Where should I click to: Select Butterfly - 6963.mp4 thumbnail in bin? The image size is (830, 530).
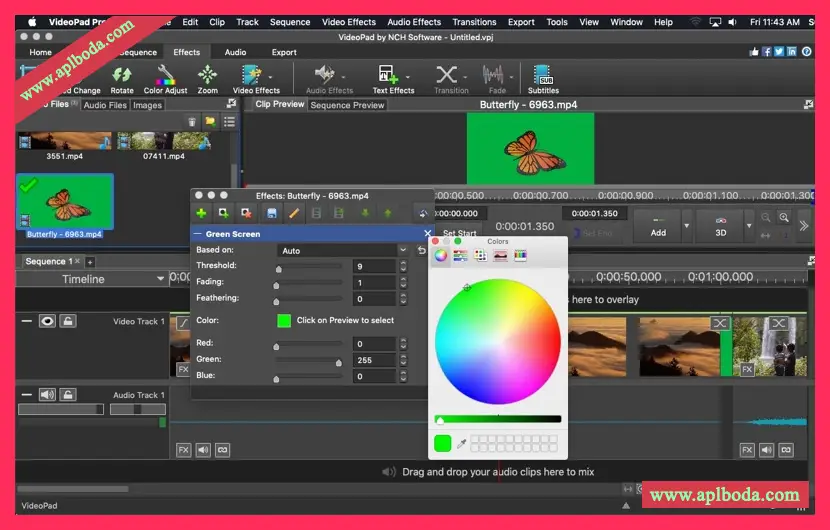65,202
